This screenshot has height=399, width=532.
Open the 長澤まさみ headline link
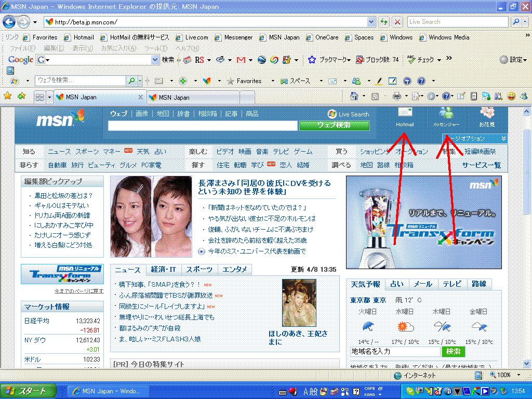click(264, 187)
